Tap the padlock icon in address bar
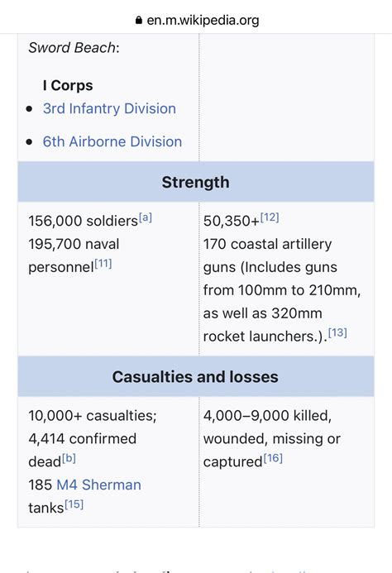Screen dimensions: 392x573 pyautogui.click(x=139, y=20)
